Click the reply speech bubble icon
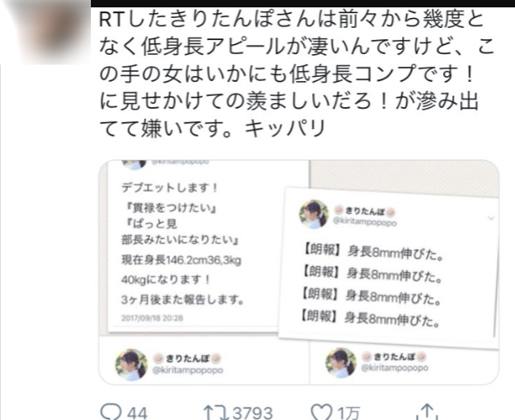This screenshot has width=515, height=420. tap(111, 412)
